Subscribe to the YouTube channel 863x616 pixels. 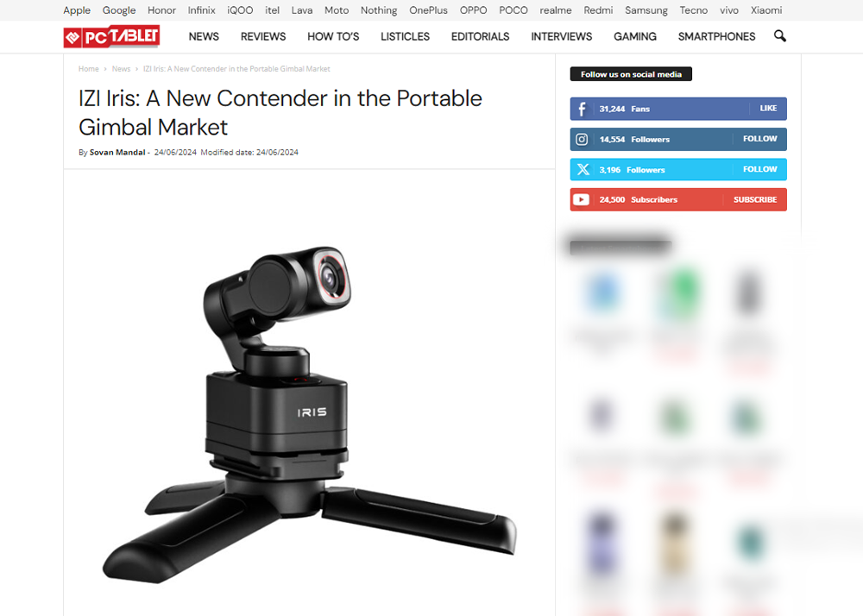tap(755, 199)
